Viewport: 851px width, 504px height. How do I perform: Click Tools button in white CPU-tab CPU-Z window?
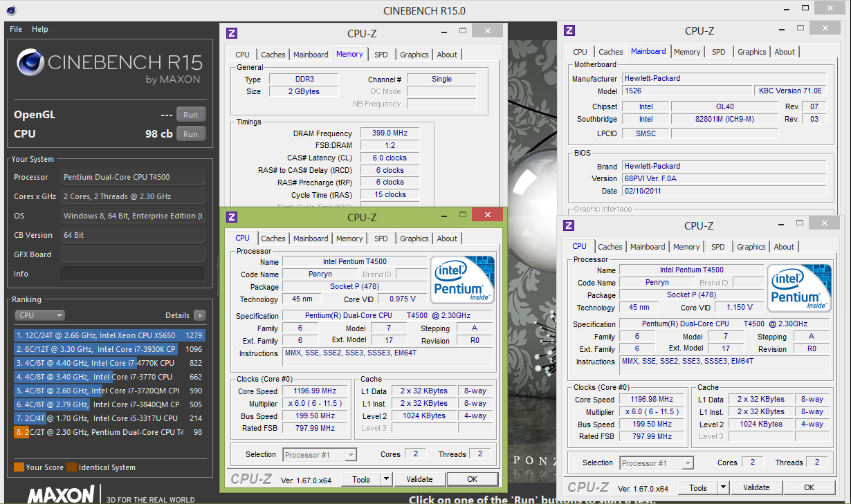pos(698,487)
